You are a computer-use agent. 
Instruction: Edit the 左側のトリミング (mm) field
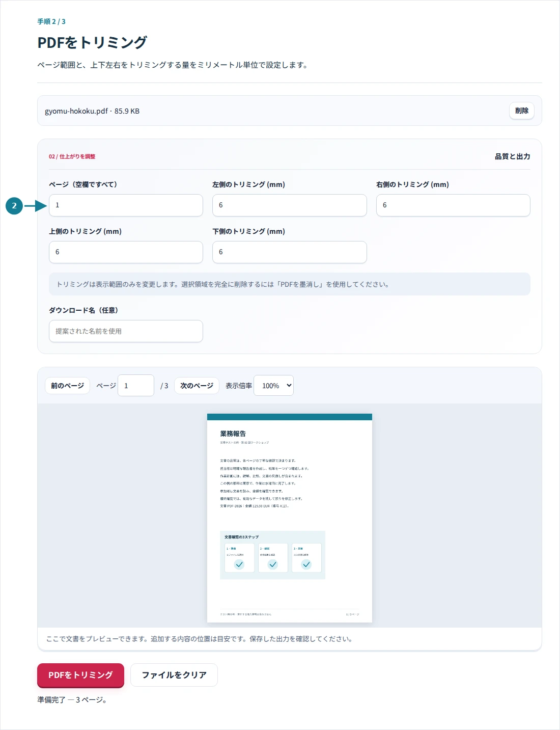coord(289,205)
